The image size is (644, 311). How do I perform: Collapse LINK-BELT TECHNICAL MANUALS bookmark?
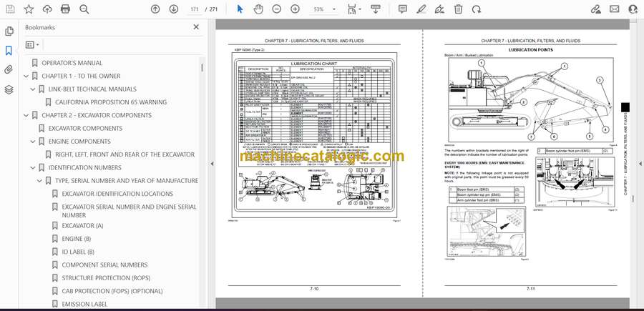pos(33,89)
